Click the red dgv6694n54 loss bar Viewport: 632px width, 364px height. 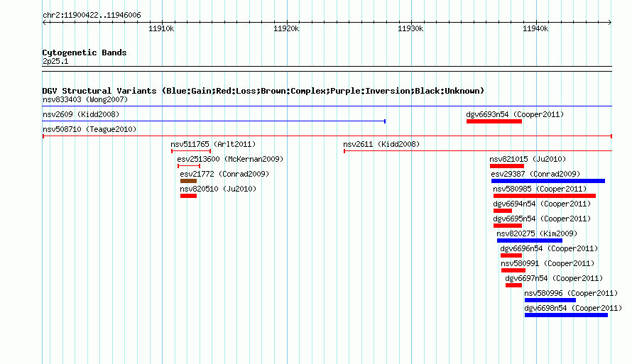(503, 211)
